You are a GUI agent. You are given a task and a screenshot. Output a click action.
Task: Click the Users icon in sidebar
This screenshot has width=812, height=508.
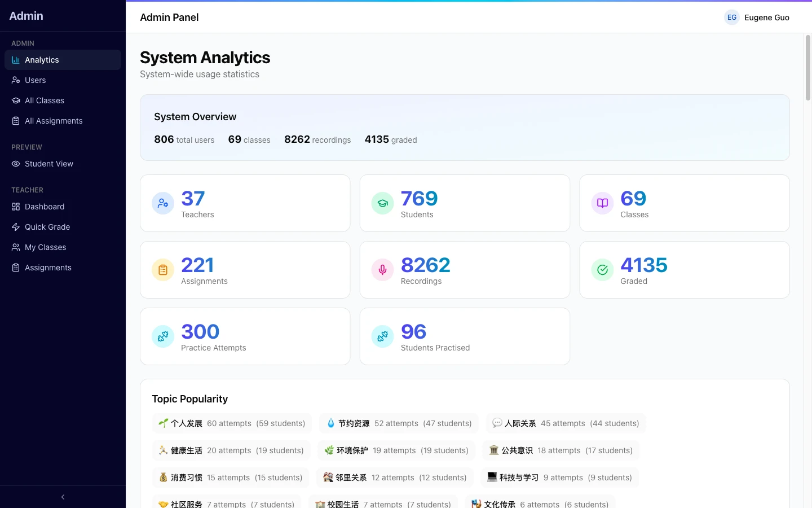(x=16, y=80)
